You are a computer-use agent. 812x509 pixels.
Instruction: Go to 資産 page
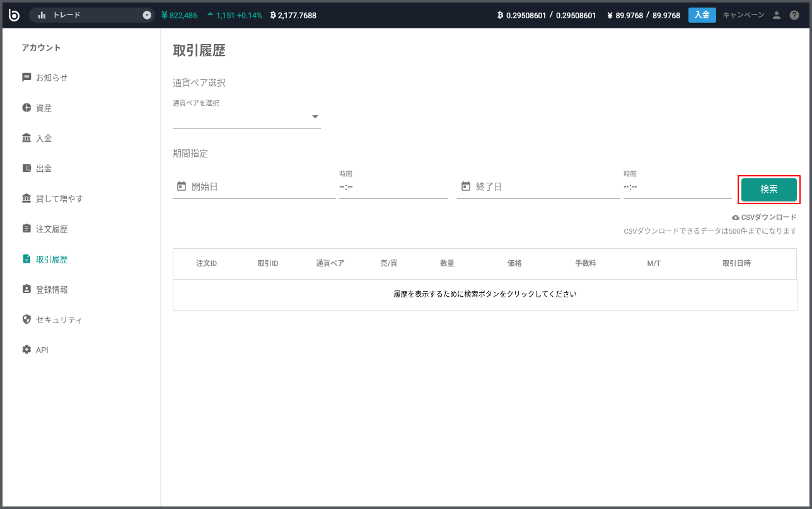(44, 108)
